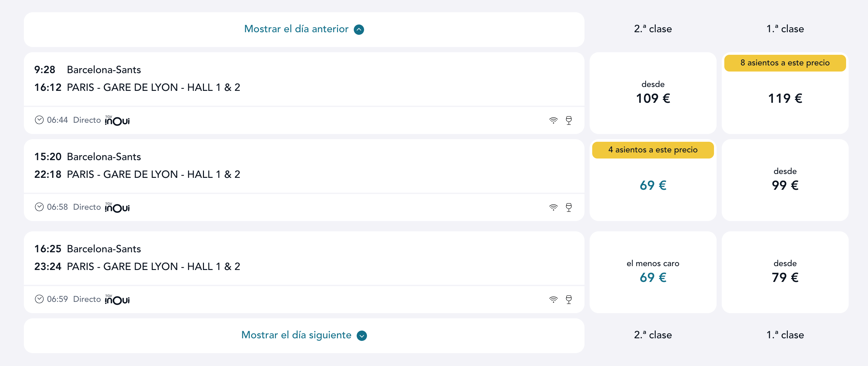
Task: Click the clock duration icon next to 06:58
Action: coord(39,207)
